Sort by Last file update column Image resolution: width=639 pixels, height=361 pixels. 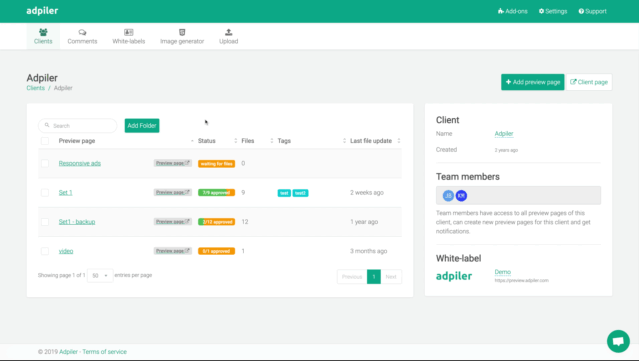tap(399, 141)
